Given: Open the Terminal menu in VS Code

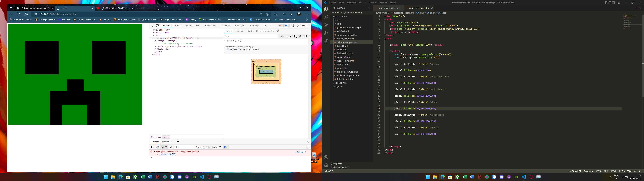Looking at the screenshot, I should (x=383, y=3).
